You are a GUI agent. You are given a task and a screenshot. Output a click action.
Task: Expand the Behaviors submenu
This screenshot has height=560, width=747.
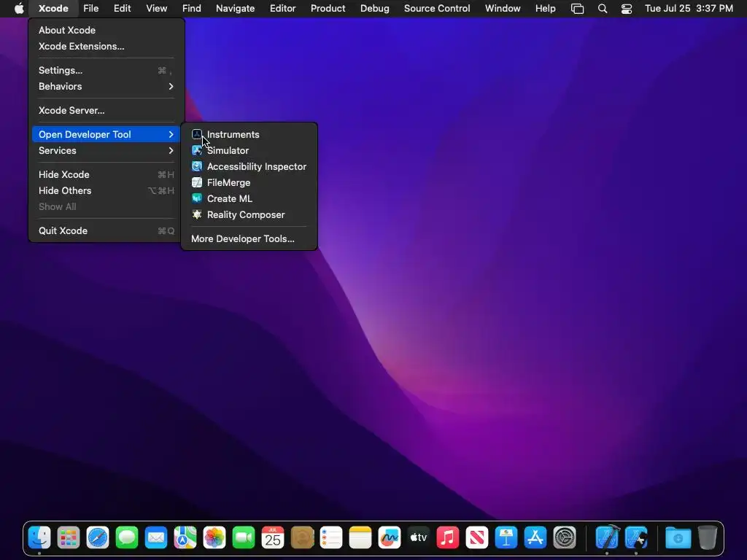[107, 86]
